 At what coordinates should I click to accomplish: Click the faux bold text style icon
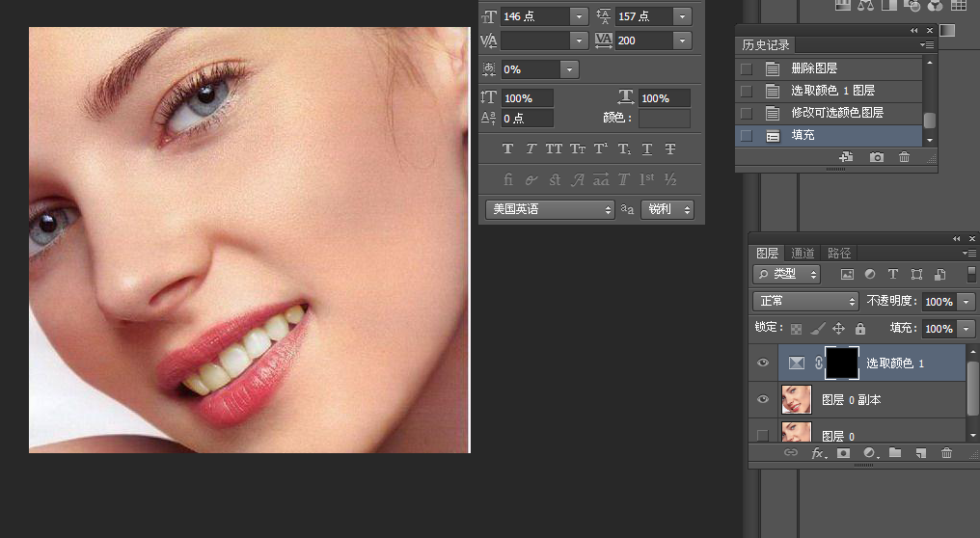coord(507,149)
